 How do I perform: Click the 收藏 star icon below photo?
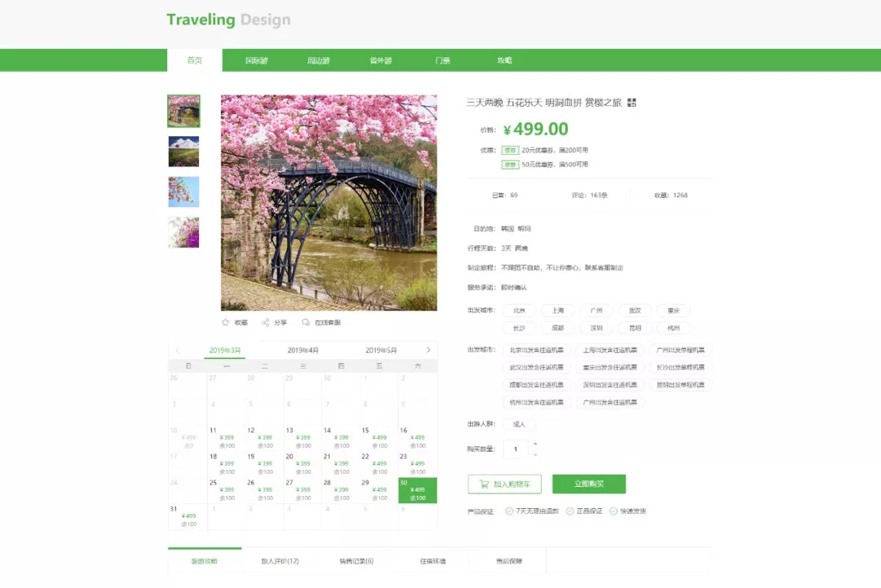click(x=225, y=322)
